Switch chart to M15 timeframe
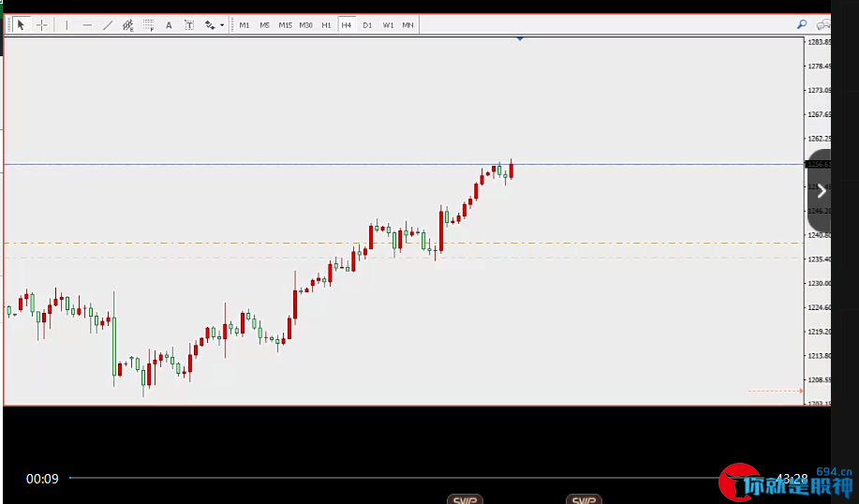 [285, 24]
